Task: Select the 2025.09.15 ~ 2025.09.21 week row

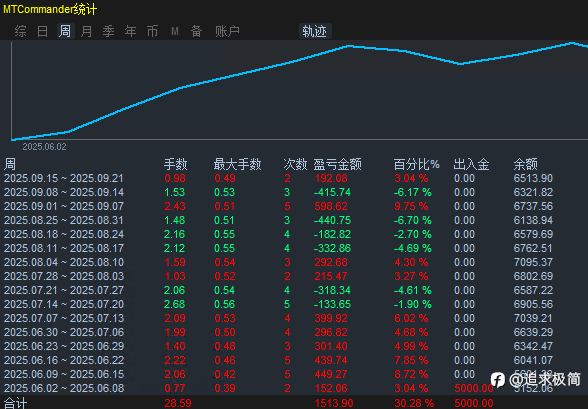Action: pos(294,178)
